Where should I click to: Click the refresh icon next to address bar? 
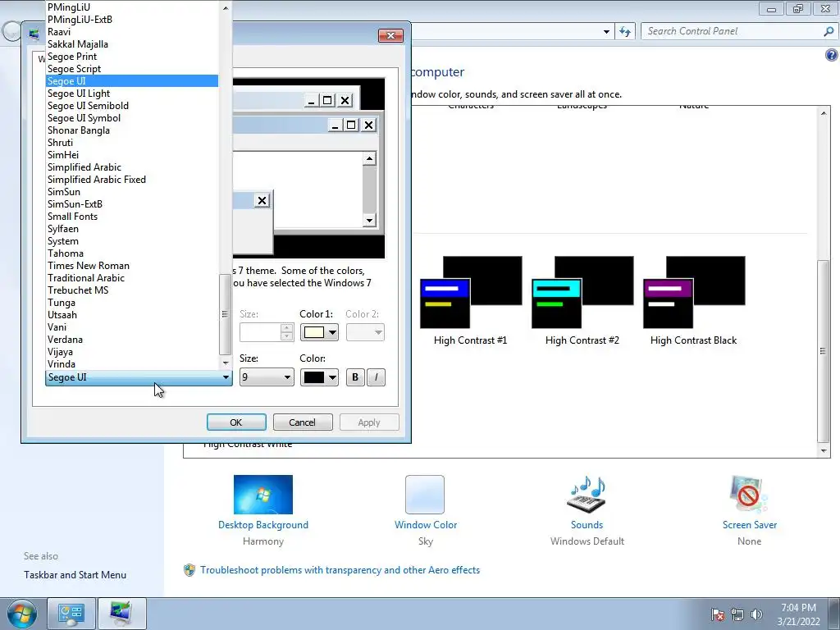(x=624, y=32)
